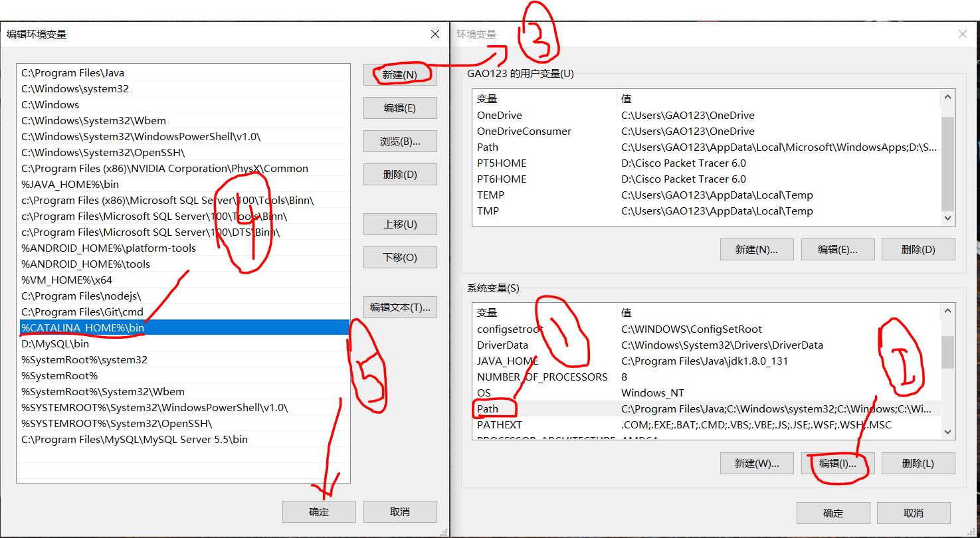Click the 浏览(B)... button
This screenshot has height=538, width=980.
400,141
